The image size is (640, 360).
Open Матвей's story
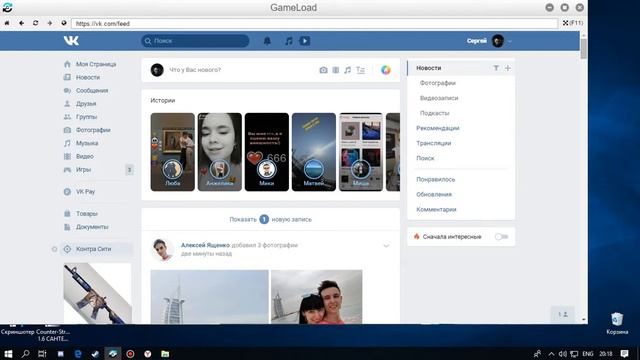(314, 152)
